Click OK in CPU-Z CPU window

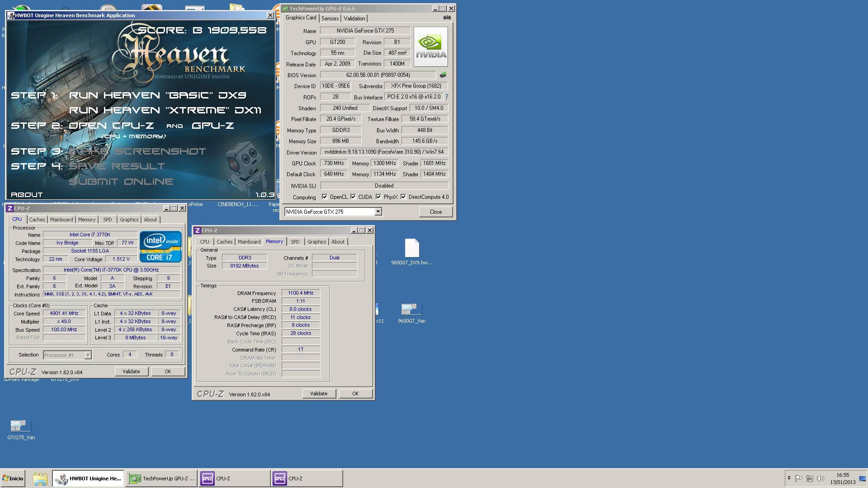coord(168,371)
